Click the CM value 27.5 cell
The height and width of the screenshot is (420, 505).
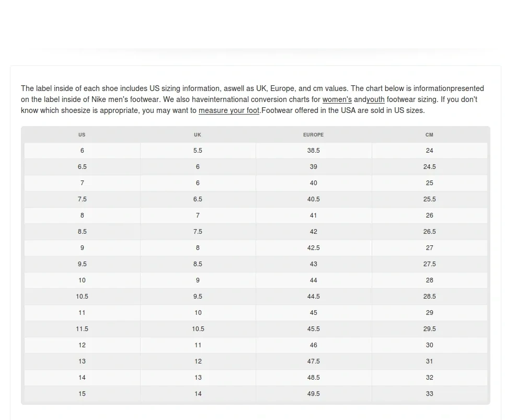(x=429, y=264)
